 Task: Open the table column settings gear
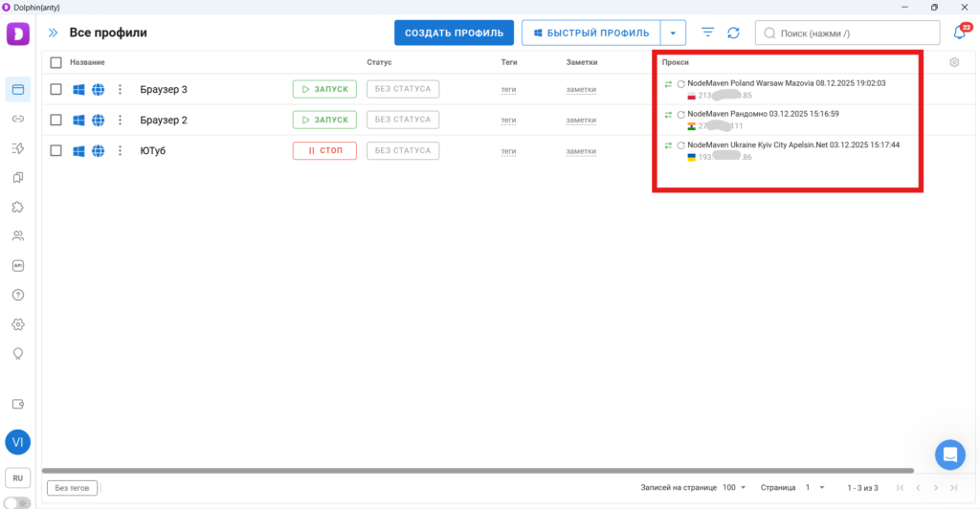(x=954, y=63)
